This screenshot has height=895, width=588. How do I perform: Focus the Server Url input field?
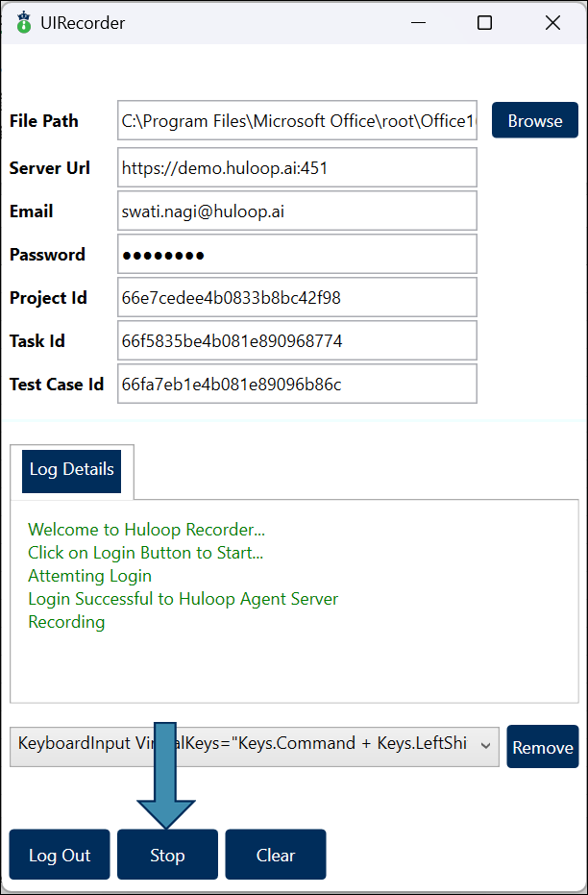[297, 167]
